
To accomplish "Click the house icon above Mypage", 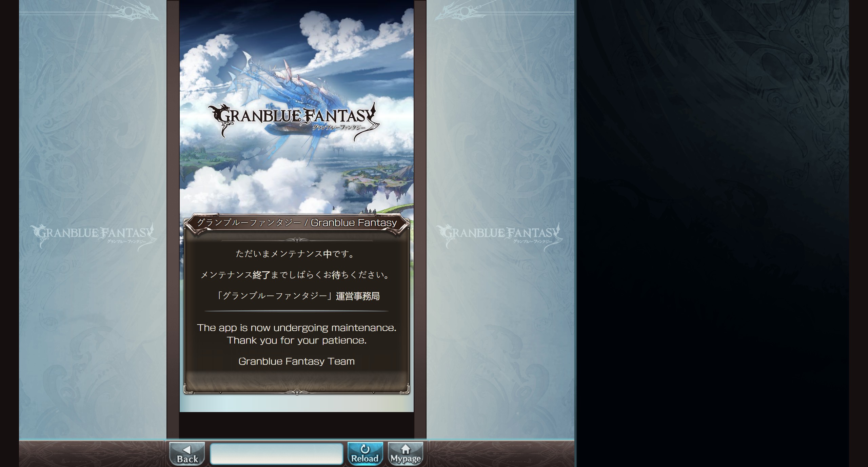I will (x=406, y=449).
